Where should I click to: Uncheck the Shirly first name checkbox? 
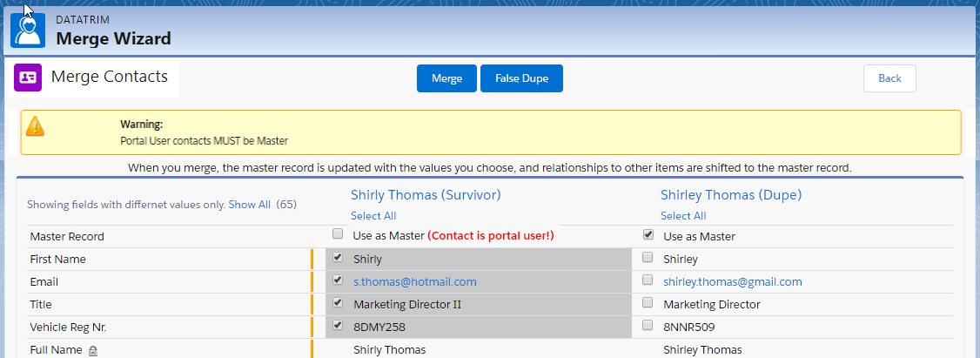[338, 257]
